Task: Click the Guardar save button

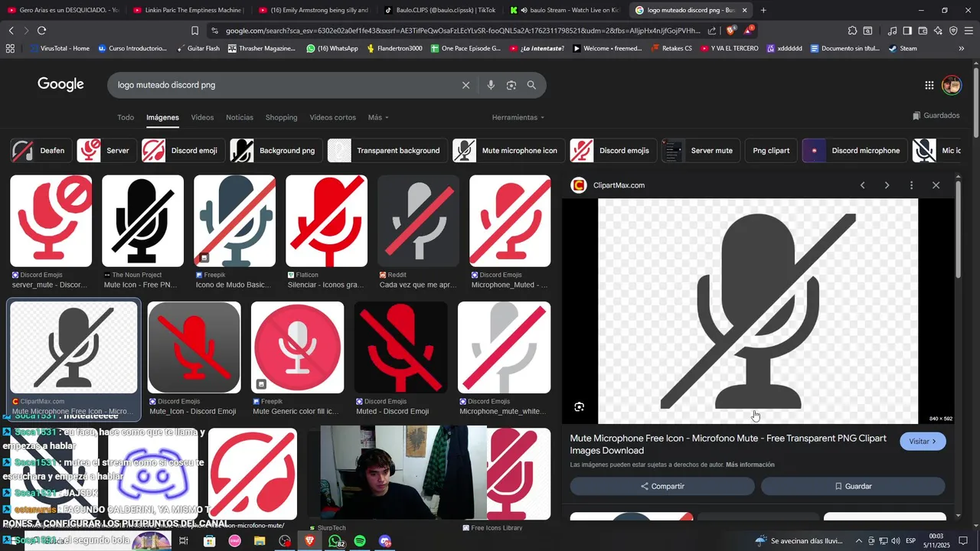Action: coord(853,486)
